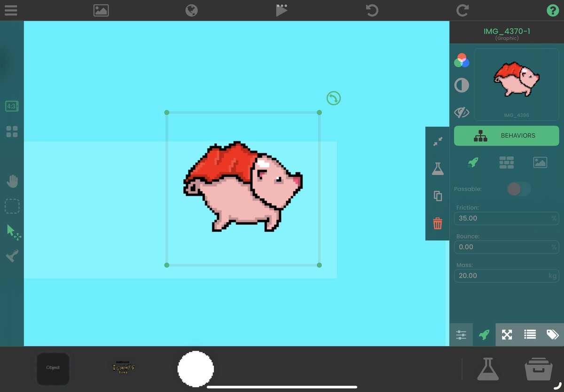Viewport: 564px width, 392px height.
Task: Undo the last action
Action: click(371, 10)
